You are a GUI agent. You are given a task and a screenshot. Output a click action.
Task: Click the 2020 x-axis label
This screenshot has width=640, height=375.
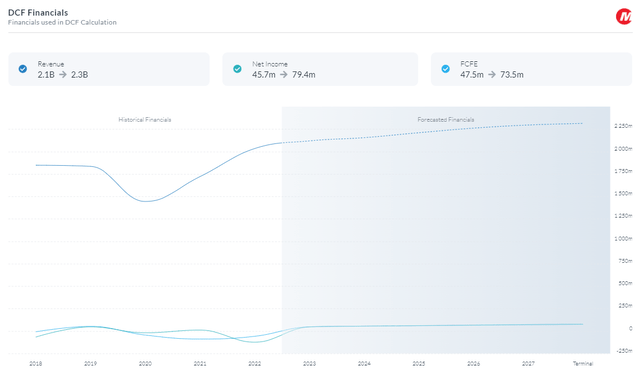145,364
